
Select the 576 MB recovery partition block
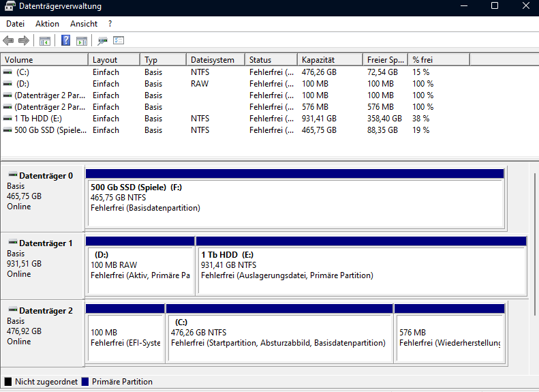(449, 333)
